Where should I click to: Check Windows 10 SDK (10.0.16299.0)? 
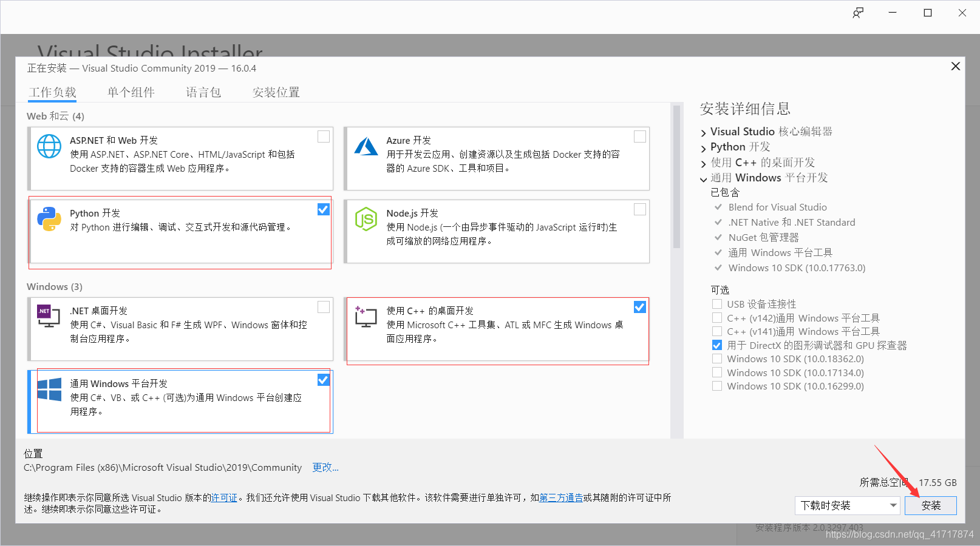coord(717,386)
